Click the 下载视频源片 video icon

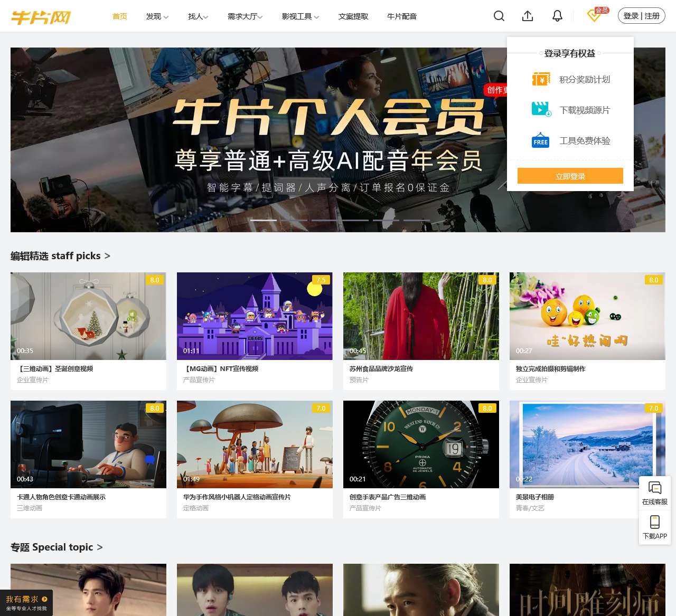541,110
